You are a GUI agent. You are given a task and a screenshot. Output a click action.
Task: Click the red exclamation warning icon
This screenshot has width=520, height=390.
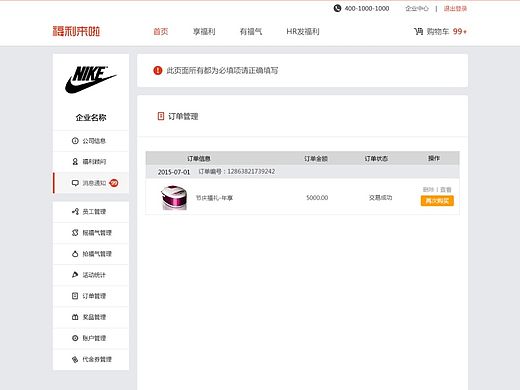point(158,70)
